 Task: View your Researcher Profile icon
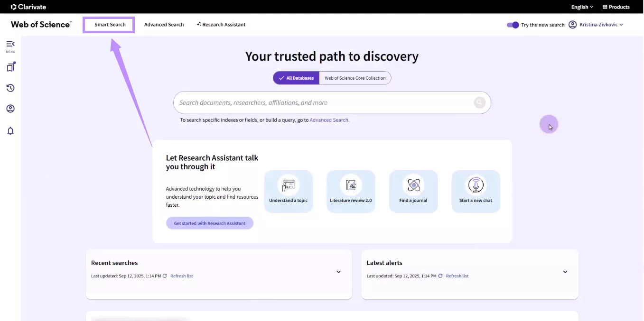point(10,108)
